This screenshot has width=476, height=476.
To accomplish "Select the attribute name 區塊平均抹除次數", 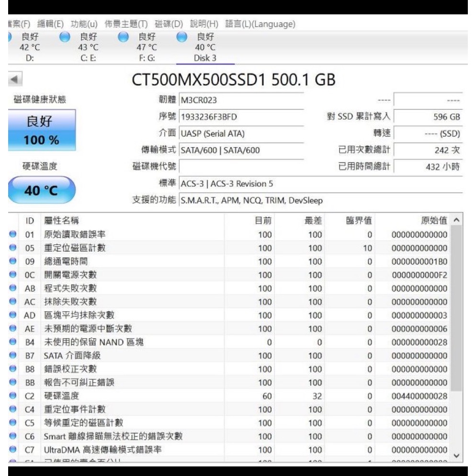I will coord(79,315).
